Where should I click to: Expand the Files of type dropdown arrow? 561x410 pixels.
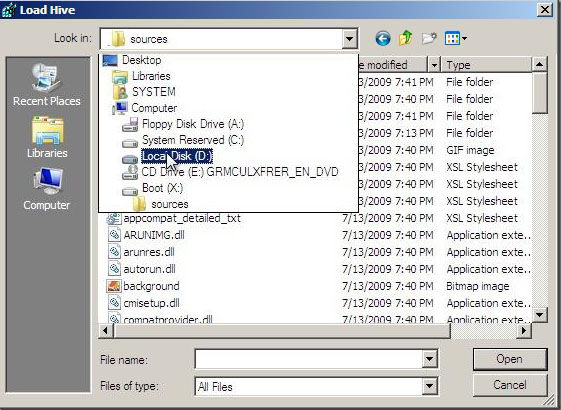coord(429,386)
